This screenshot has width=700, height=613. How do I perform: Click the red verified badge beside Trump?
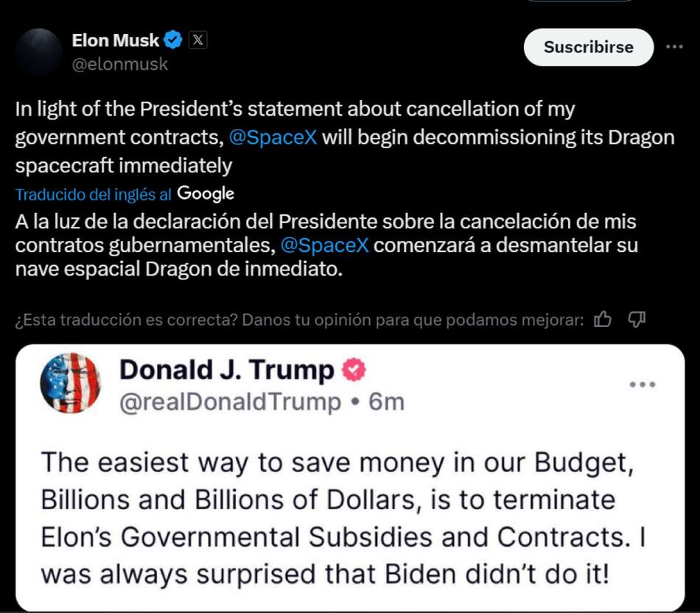coord(354,370)
